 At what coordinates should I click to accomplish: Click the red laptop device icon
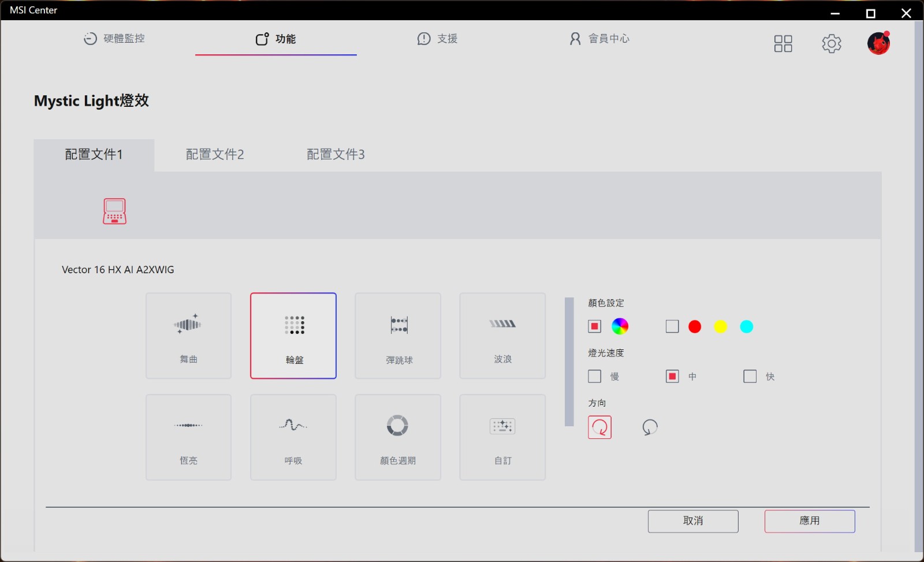coord(114,211)
